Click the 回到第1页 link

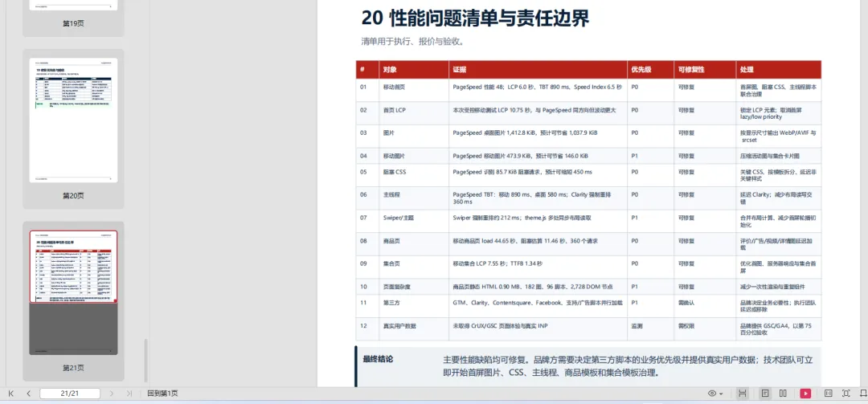pyautogui.click(x=162, y=394)
